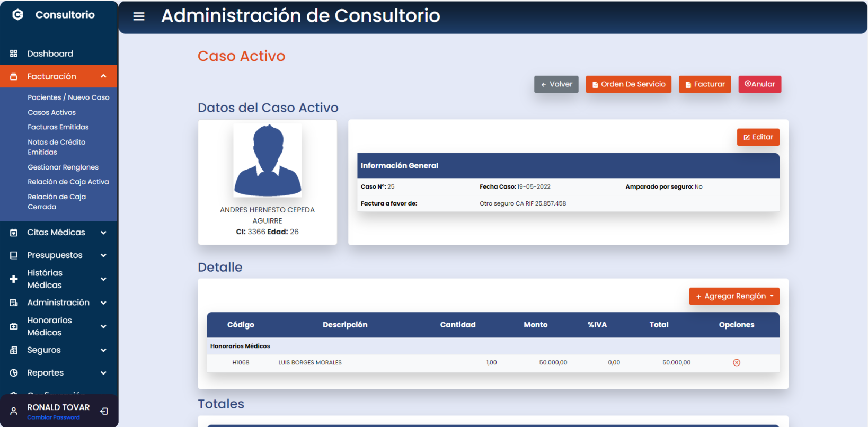
Task: Click the Seguros sidebar icon
Action: click(14, 350)
